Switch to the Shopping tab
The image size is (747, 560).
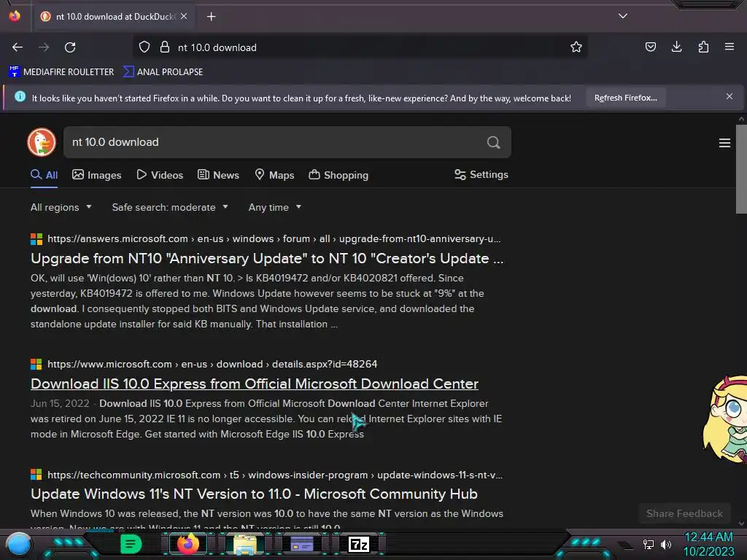tap(338, 175)
